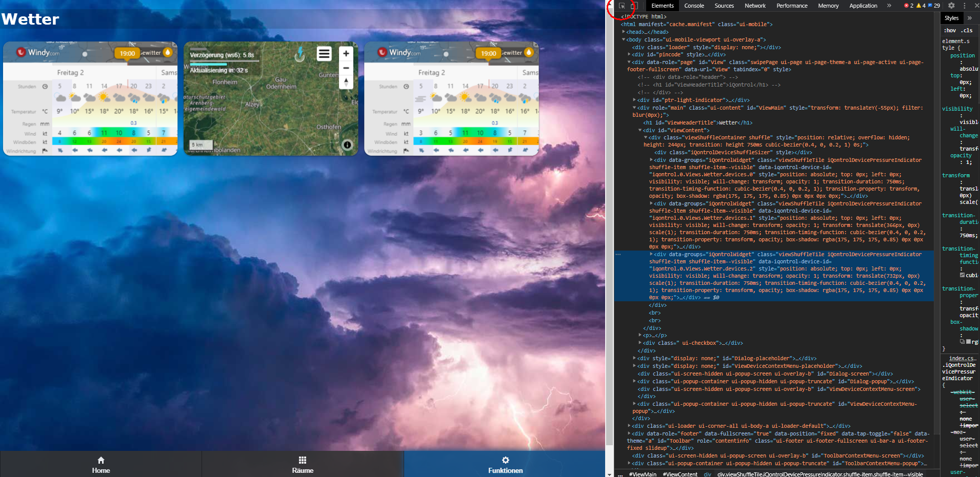The height and width of the screenshot is (477, 980).
Task: Expand the head element node
Action: click(624, 32)
